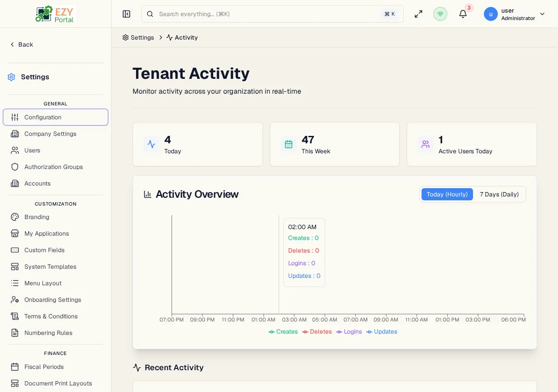The width and height of the screenshot is (558, 392).
Task: Focus the Search everything field
Action: coord(272,14)
